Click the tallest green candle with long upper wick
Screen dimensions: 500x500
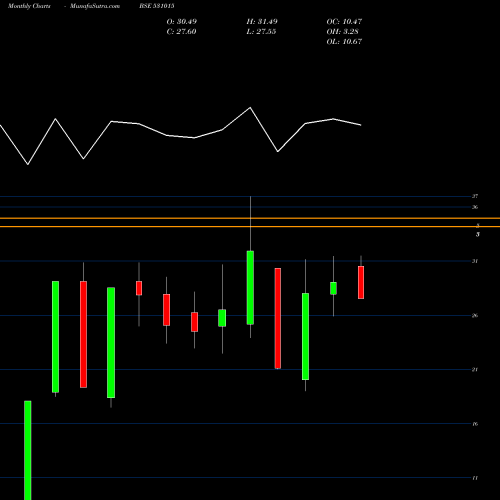click(x=250, y=287)
